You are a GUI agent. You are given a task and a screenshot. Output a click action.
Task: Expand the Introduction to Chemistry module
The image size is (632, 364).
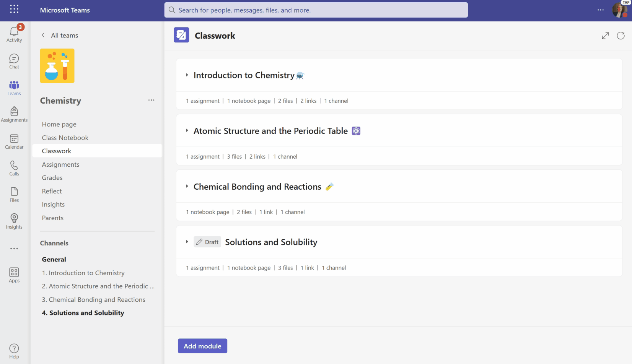(187, 75)
